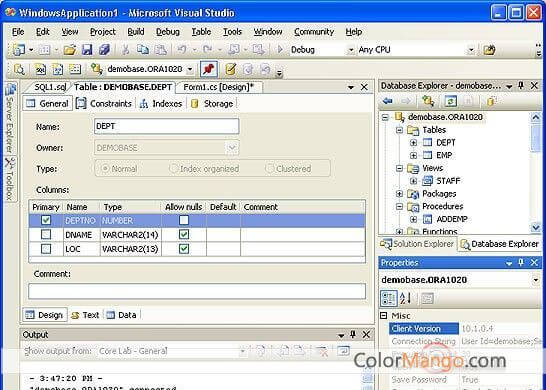Viewport: 546px width, 390px height.
Task: Toggle Allow nulls for DNAME column
Action: coord(184,235)
